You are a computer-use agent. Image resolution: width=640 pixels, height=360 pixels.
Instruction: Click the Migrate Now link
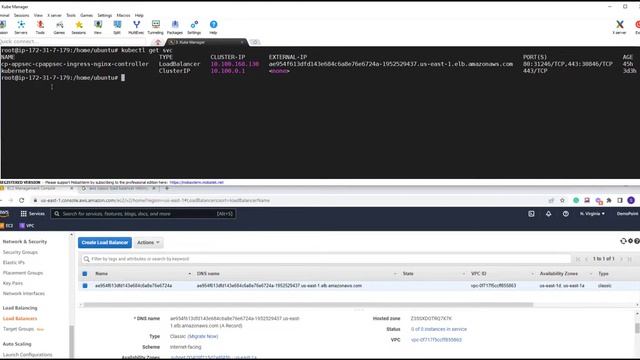tap(203, 336)
